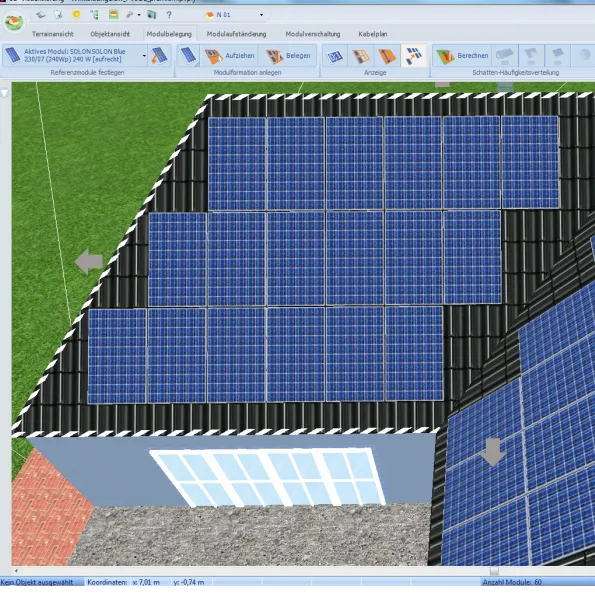Screen dimensions: 595x595
Task: Click the 'Modulformation anlegen' group label
Action: [247, 72]
